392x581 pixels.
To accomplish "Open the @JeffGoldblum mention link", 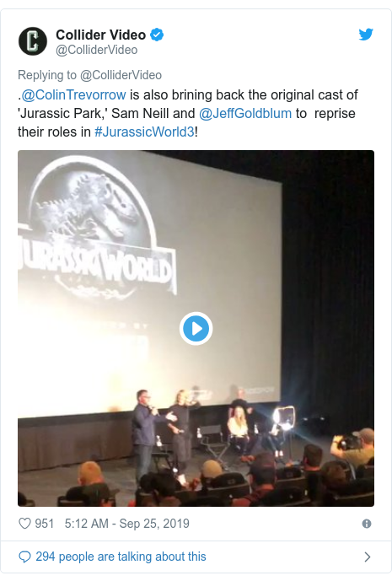I will [245, 113].
